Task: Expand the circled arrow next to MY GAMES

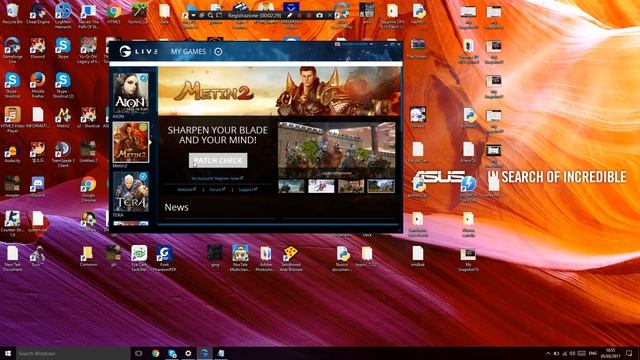Action: (x=218, y=52)
